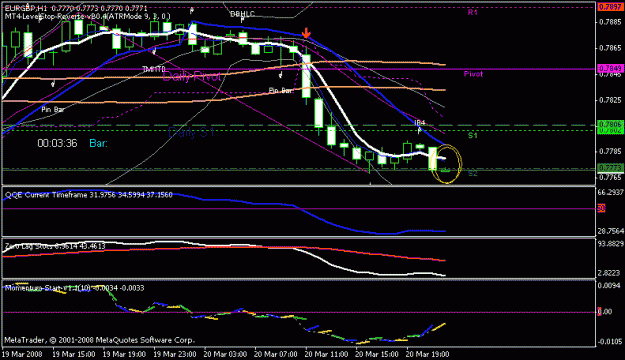Select the green S1 support label

(x=472, y=136)
